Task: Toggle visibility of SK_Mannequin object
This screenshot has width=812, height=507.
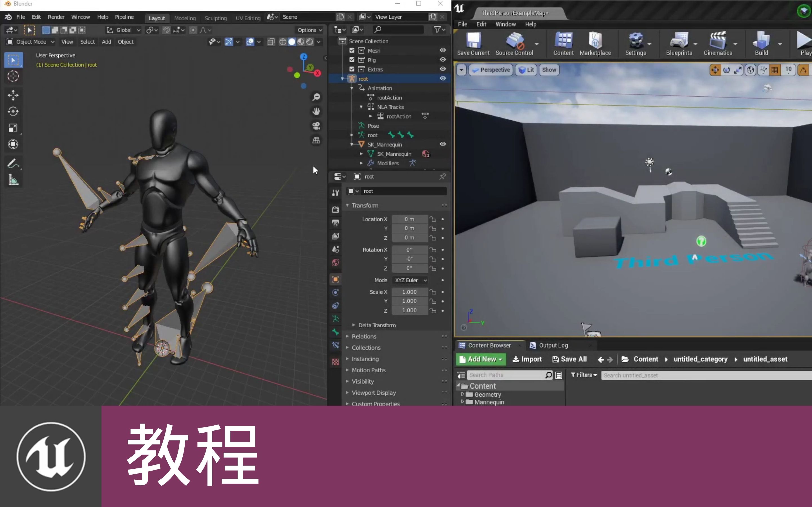Action: click(443, 144)
